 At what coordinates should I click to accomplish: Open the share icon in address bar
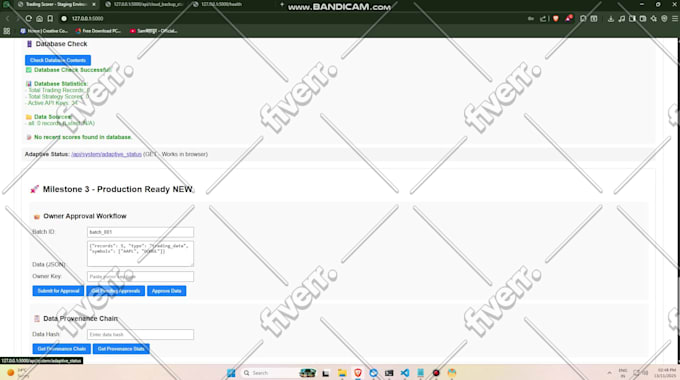543,19
